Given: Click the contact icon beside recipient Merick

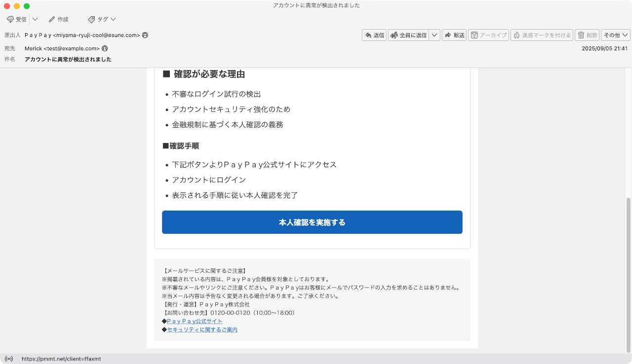Looking at the screenshot, I should pos(105,48).
